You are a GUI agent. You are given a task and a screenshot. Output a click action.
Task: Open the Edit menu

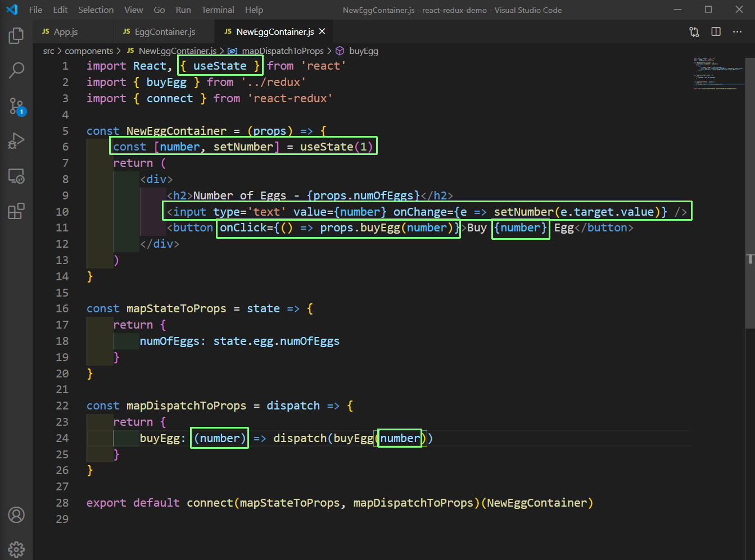(x=60, y=10)
